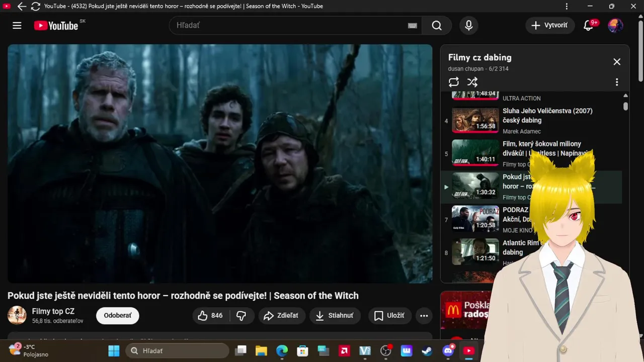Click the Marek Adamec channel name

(522, 131)
